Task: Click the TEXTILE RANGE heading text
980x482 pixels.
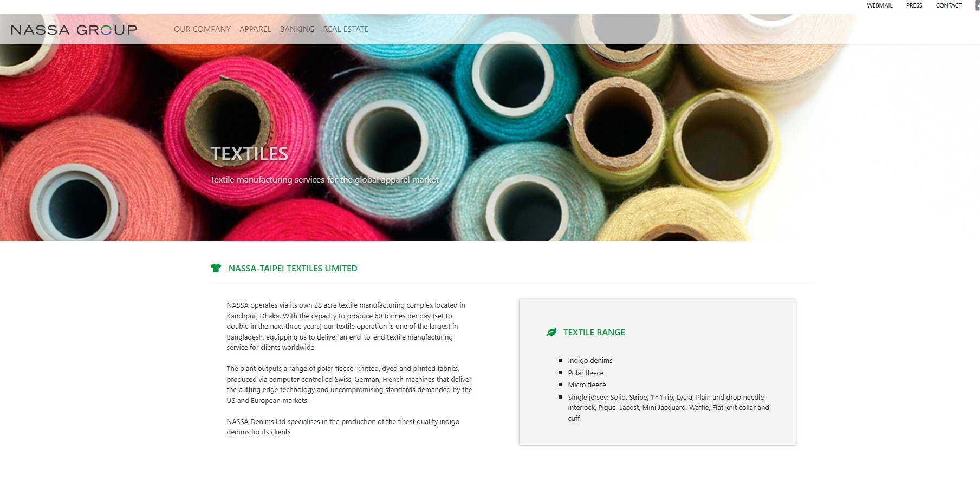Action: coord(594,333)
